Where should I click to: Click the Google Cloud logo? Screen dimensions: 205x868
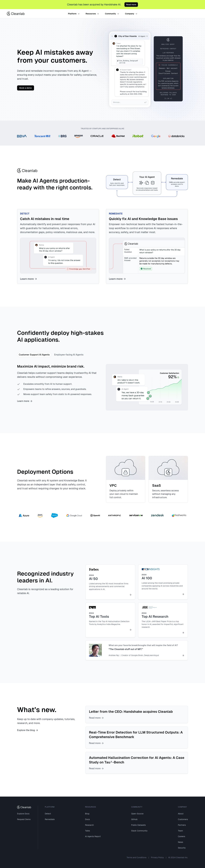74,516
